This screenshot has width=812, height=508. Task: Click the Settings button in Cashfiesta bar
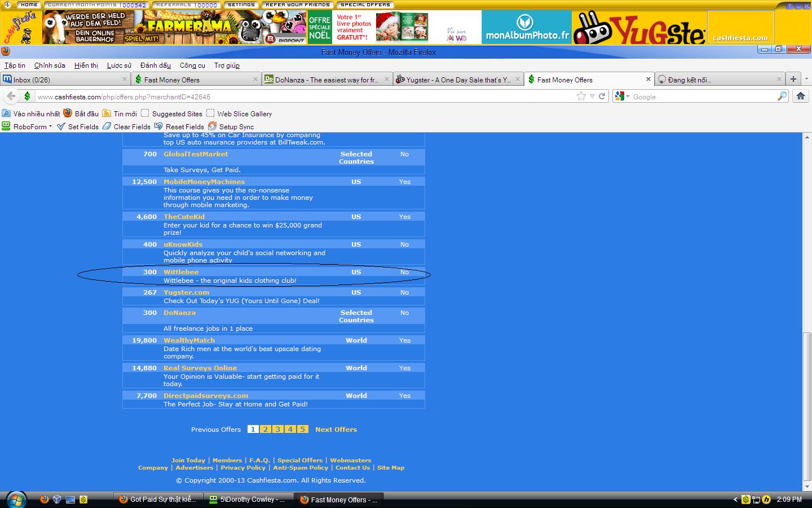[241, 5]
